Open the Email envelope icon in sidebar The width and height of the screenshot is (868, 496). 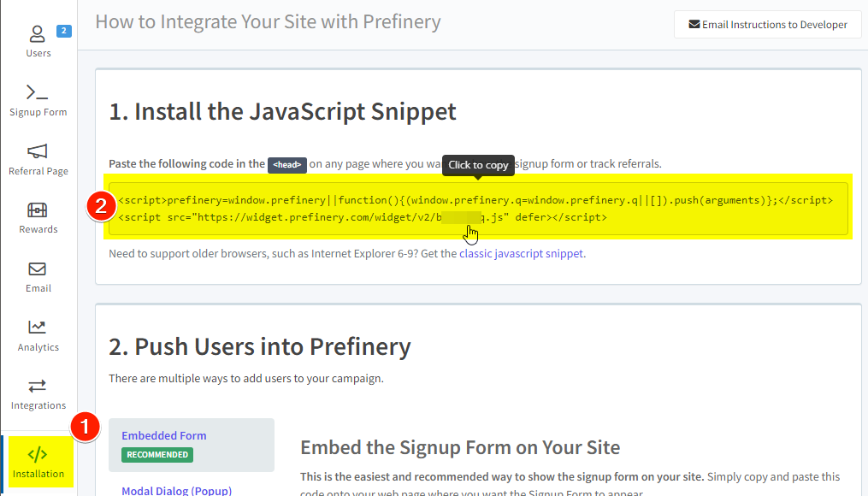[38, 269]
